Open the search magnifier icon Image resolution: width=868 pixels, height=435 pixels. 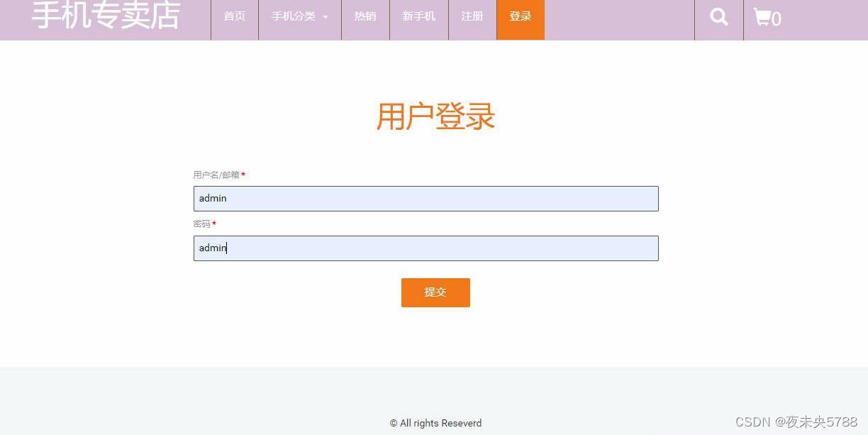(x=719, y=17)
